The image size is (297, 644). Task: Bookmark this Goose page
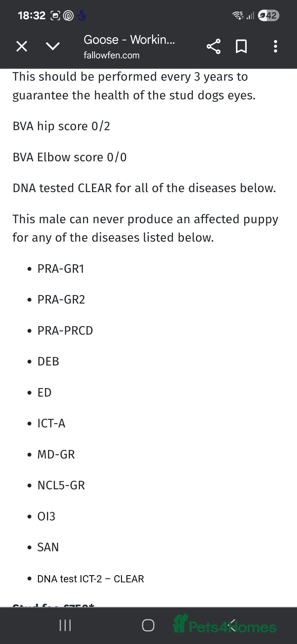(241, 46)
